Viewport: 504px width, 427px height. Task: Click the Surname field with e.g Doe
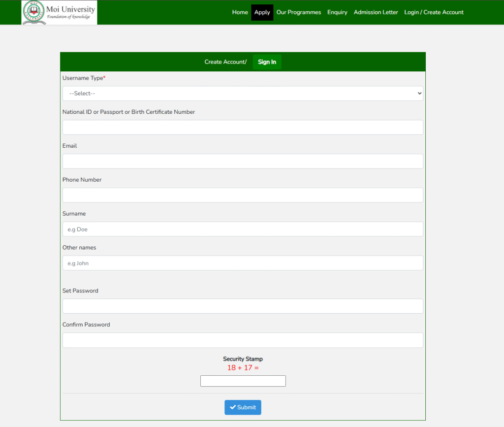point(243,229)
